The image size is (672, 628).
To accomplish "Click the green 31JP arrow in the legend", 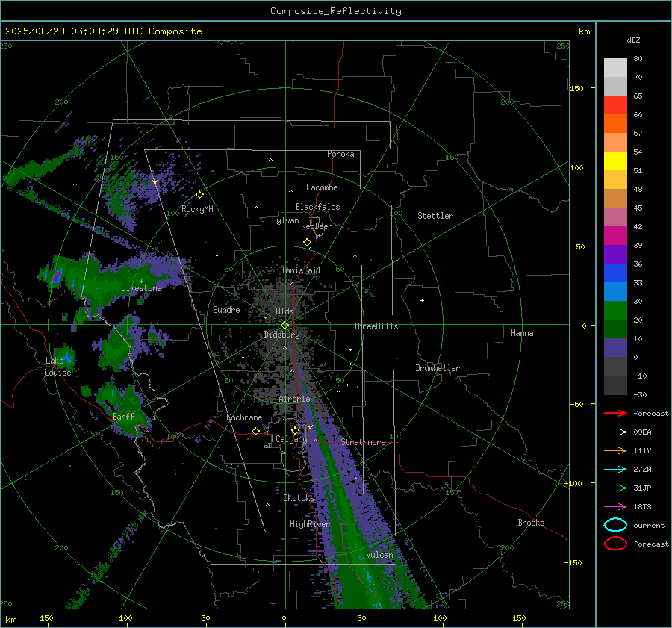I will click(615, 488).
